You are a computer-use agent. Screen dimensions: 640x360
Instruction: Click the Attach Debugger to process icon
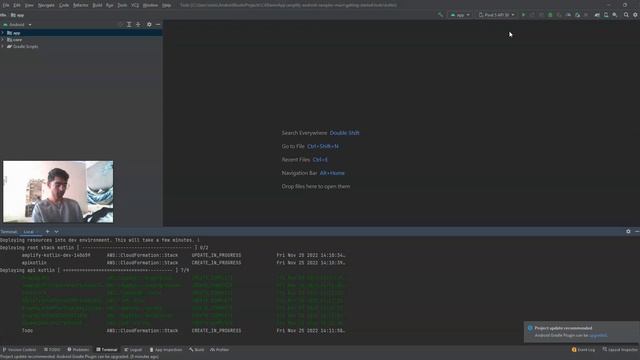577,15
